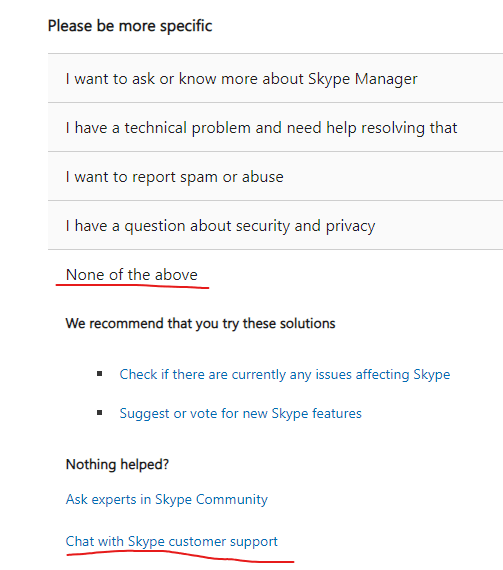Choose the report spam or abuse option
Viewport: 503px width, 570px height.
pyautogui.click(x=275, y=176)
